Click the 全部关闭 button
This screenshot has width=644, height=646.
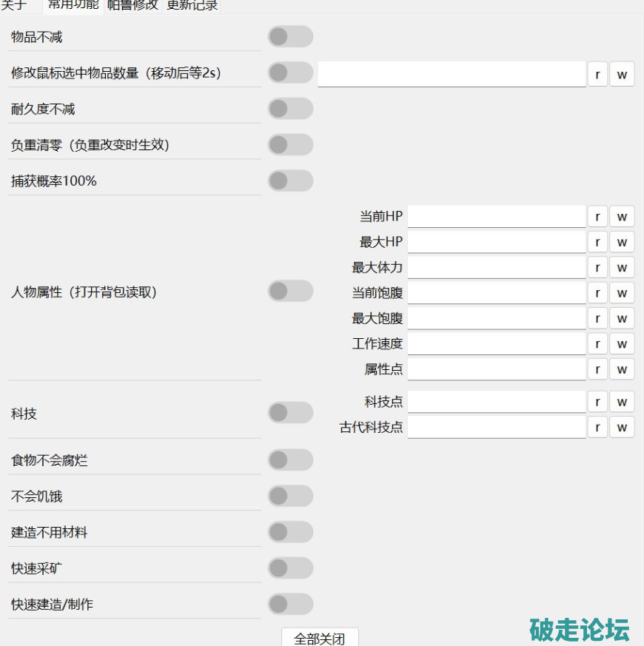320,638
